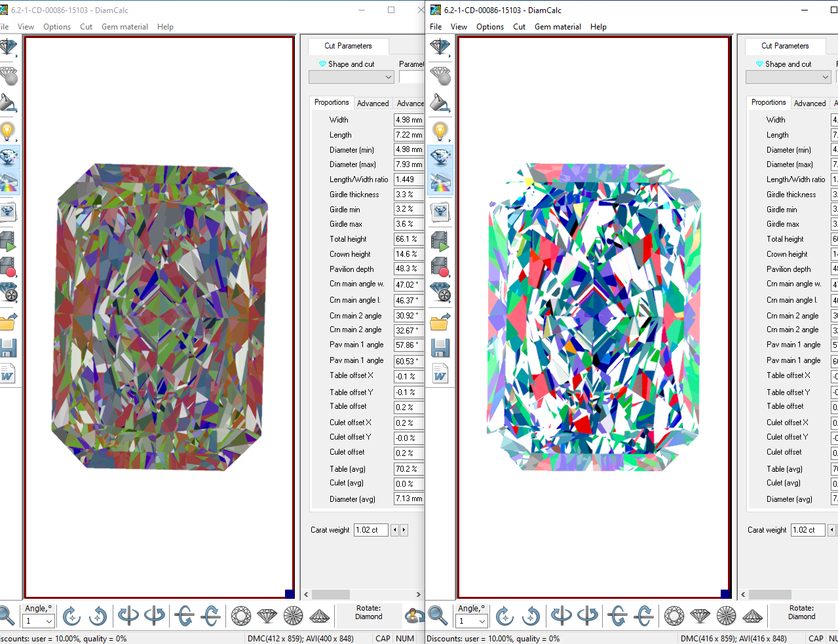The image size is (838, 644).
Task: Decrease carat weight with left arrow, left window
Action: click(394, 530)
